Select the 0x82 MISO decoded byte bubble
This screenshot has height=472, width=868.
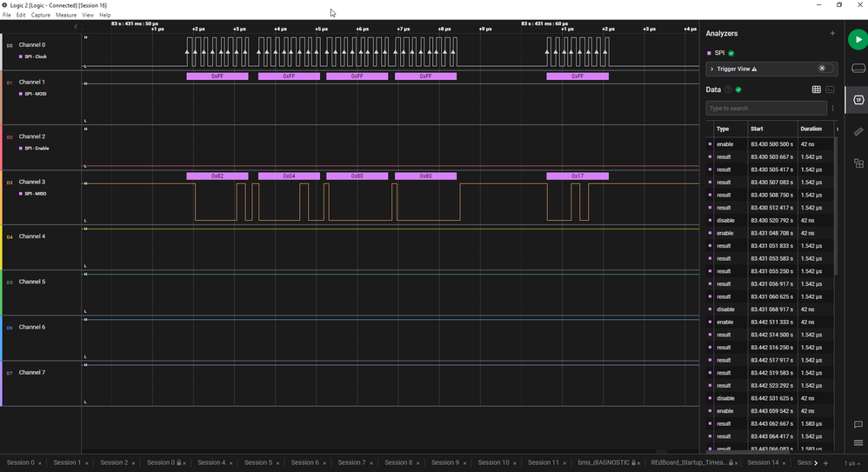click(217, 176)
